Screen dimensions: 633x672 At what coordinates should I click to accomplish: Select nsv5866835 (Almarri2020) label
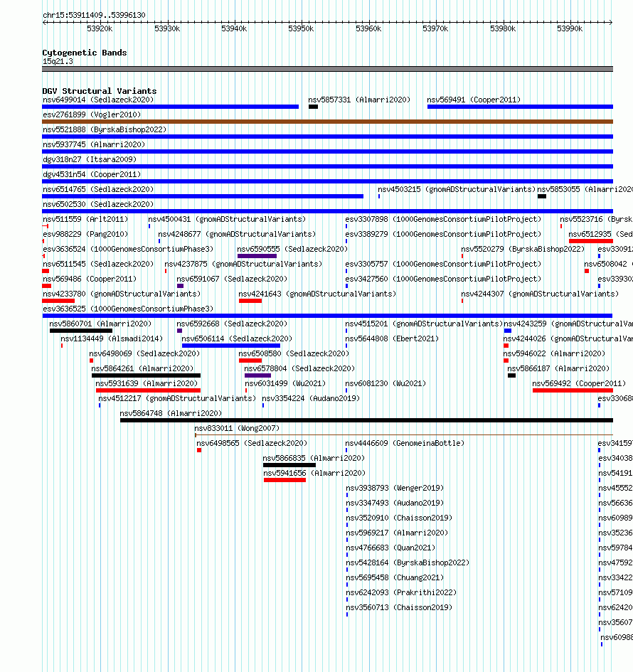tap(314, 458)
